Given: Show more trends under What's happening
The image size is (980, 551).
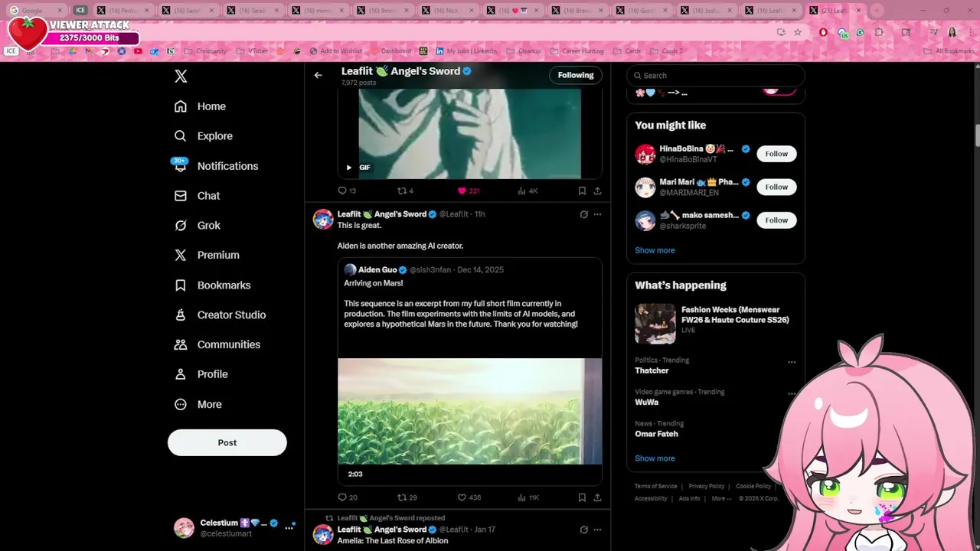Looking at the screenshot, I should coord(655,458).
